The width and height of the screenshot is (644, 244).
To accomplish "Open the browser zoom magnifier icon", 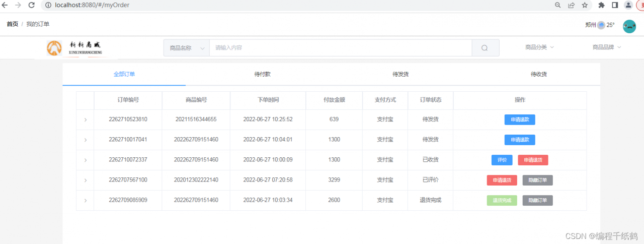I will tap(557, 5).
